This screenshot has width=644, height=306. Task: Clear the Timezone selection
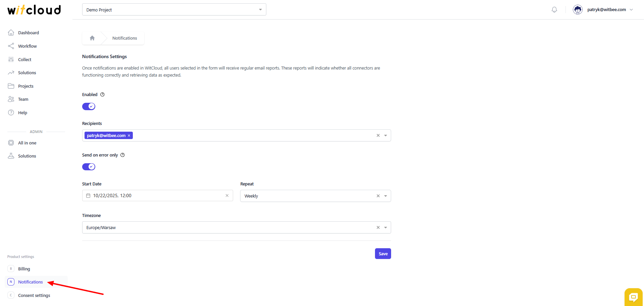pyautogui.click(x=378, y=227)
